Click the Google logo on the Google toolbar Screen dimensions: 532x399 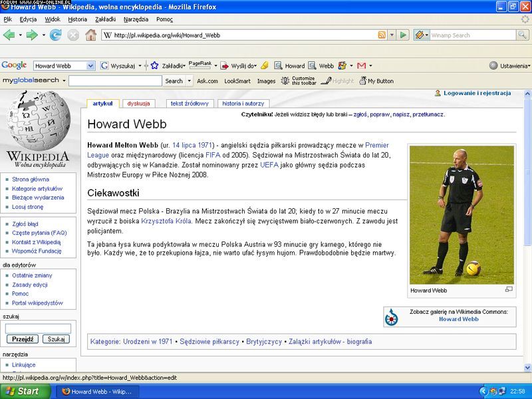(x=14, y=65)
